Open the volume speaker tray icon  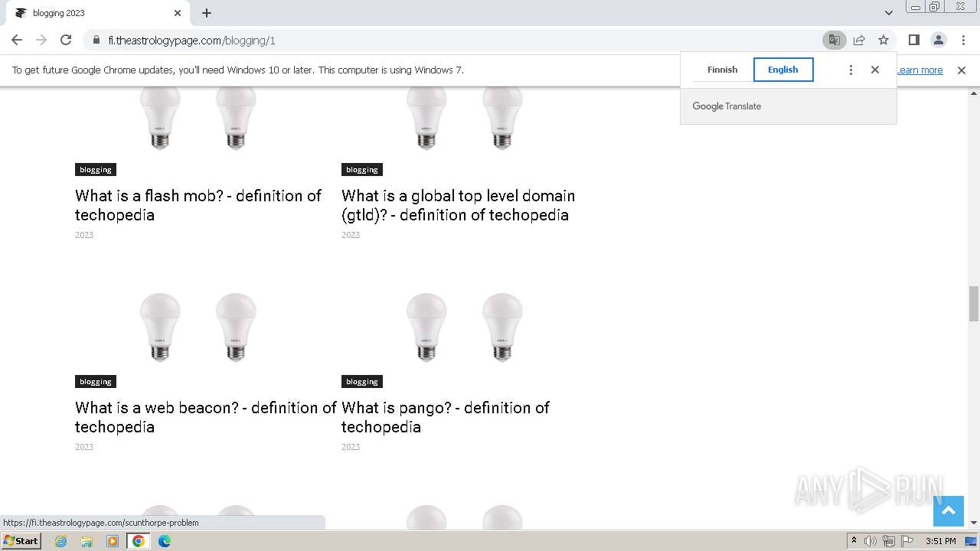871,541
